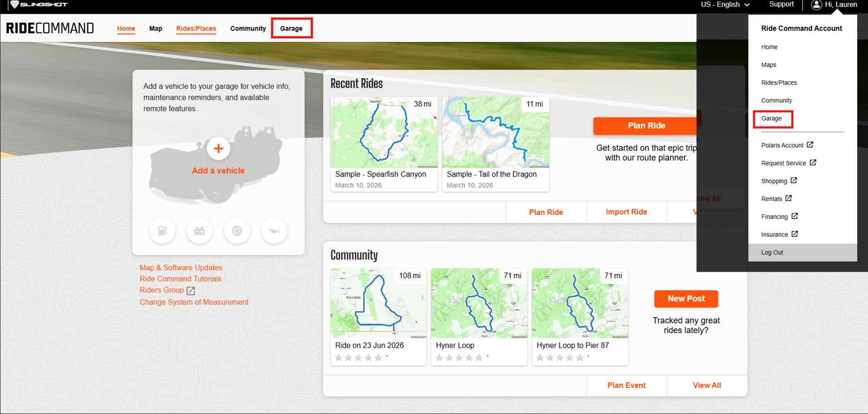Click the plus icon to add a vehicle

218,149
